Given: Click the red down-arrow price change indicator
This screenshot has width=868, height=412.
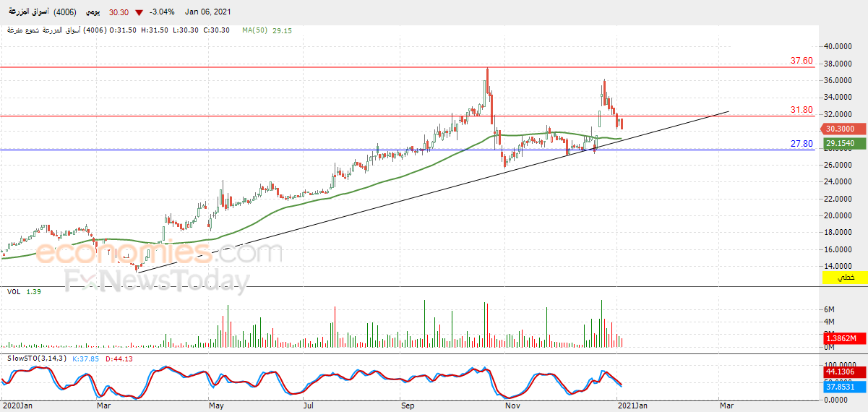Looking at the screenshot, I should 139,12.
